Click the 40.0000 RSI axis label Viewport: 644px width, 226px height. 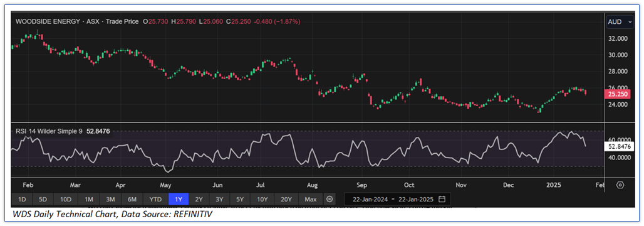pos(620,157)
